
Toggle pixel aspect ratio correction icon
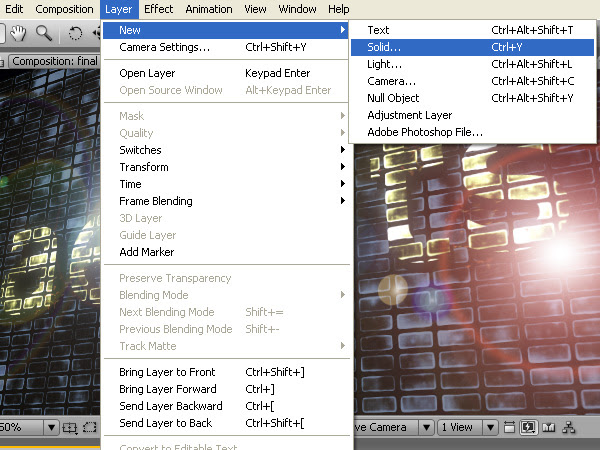pyautogui.click(x=509, y=427)
